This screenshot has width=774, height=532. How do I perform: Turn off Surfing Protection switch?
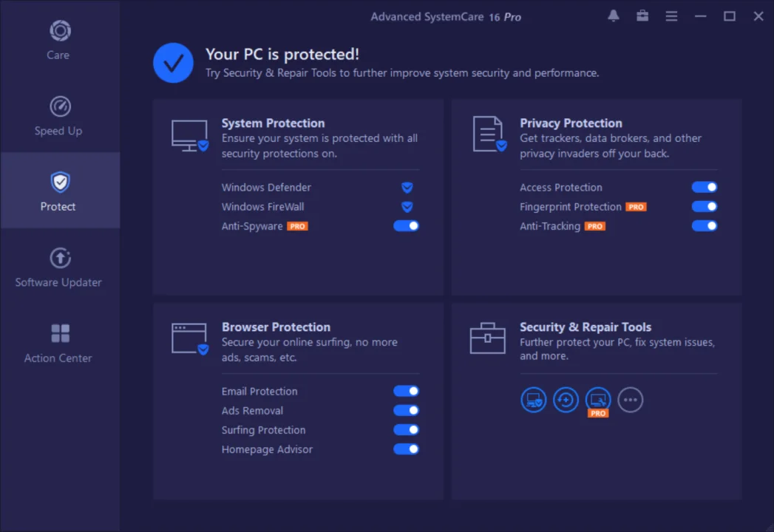(x=406, y=430)
